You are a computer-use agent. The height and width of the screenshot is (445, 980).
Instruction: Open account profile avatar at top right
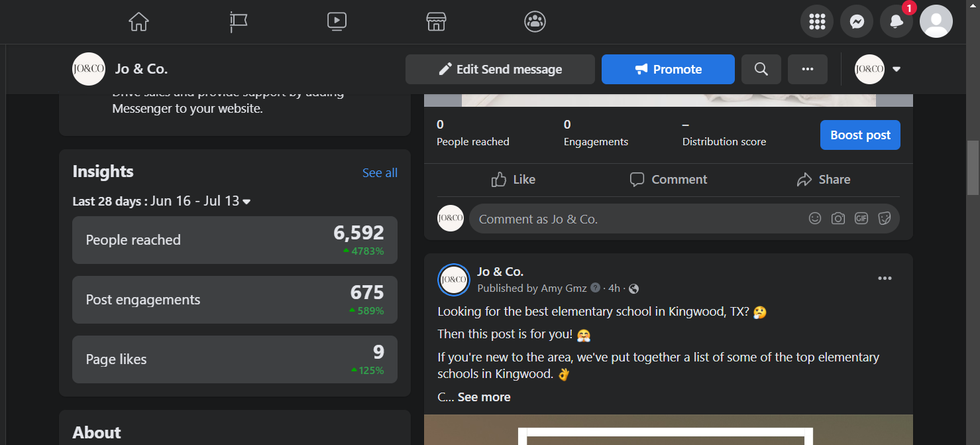pyautogui.click(x=936, y=22)
